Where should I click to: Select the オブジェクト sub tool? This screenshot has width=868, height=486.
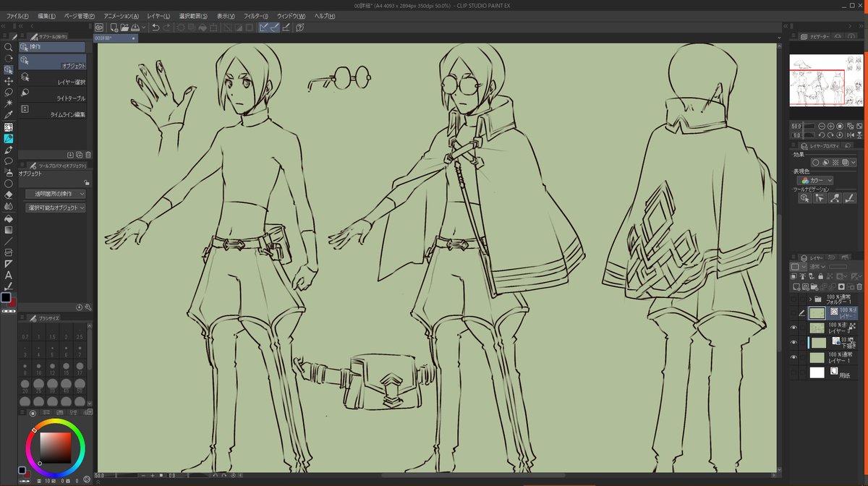(53, 62)
